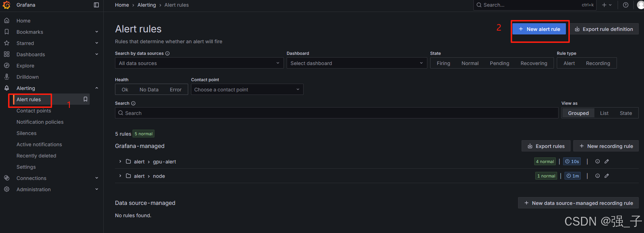
Task: Click info icon next to Search label
Action: [133, 103]
